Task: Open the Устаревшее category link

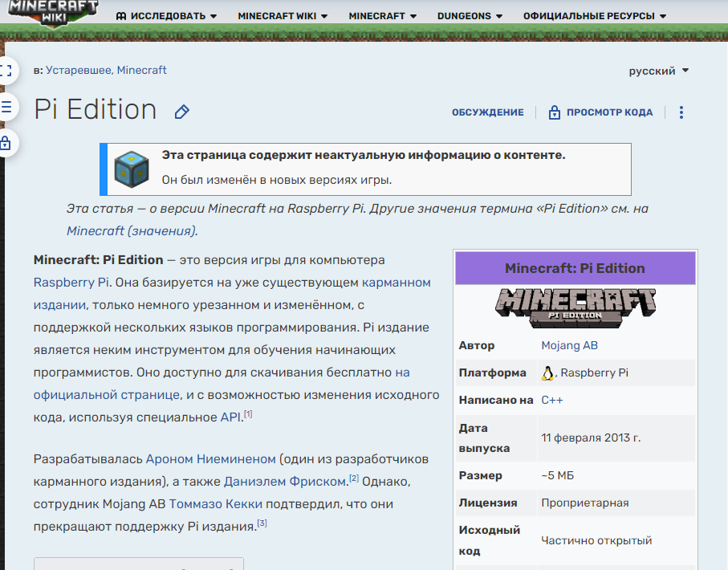Action: (79, 70)
